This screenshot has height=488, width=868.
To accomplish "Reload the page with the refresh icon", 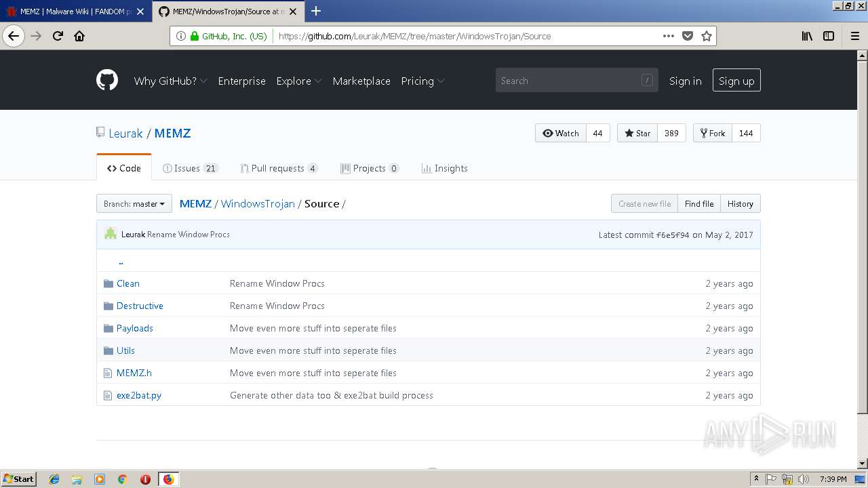I will point(58,37).
